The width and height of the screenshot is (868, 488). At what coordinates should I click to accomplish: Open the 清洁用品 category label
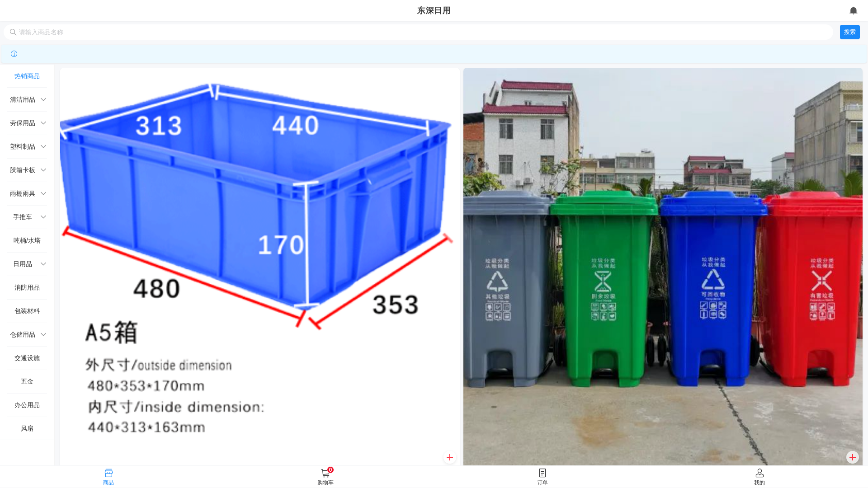[23, 99]
